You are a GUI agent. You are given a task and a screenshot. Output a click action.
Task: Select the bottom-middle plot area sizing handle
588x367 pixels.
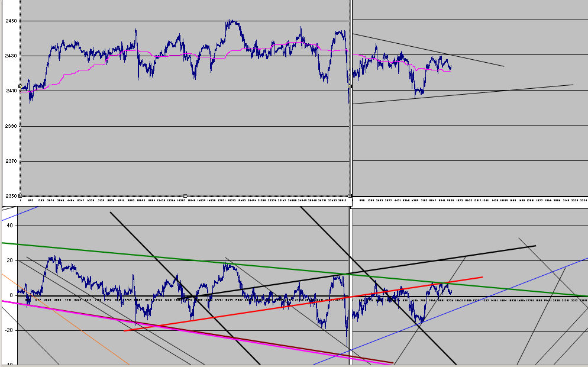pyautogui.click(x=185, y=196)
